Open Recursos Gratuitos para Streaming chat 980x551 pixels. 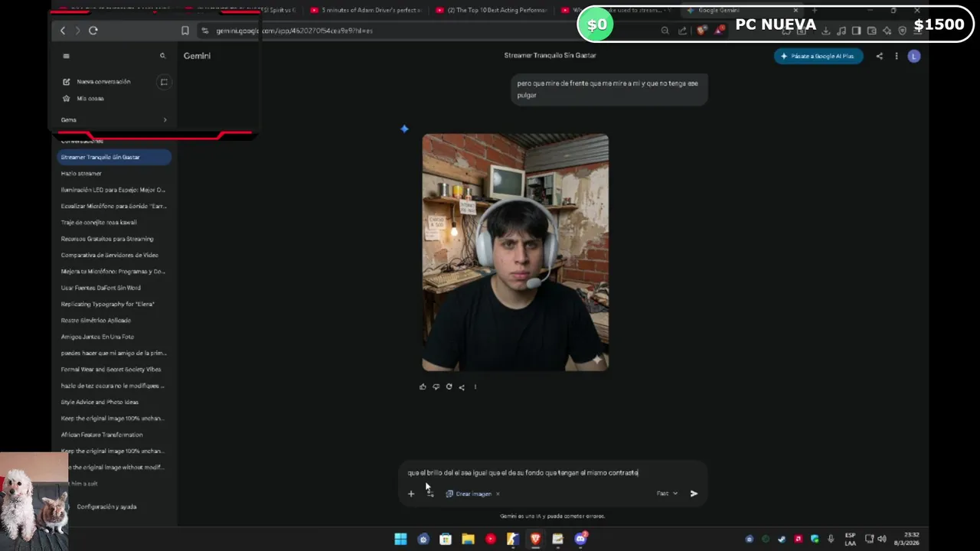point(115,239)
